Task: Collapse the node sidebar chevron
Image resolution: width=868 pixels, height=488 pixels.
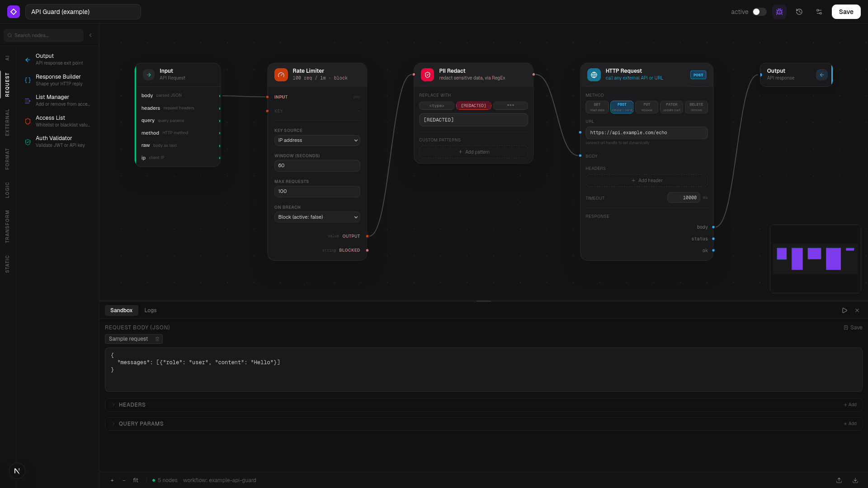Action: point(90,35)
